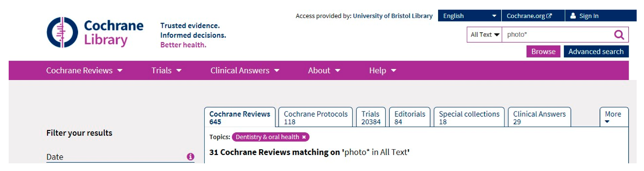
Task: Switch to the Cochrane Protocols tab
Action: (x=315, y=117)
